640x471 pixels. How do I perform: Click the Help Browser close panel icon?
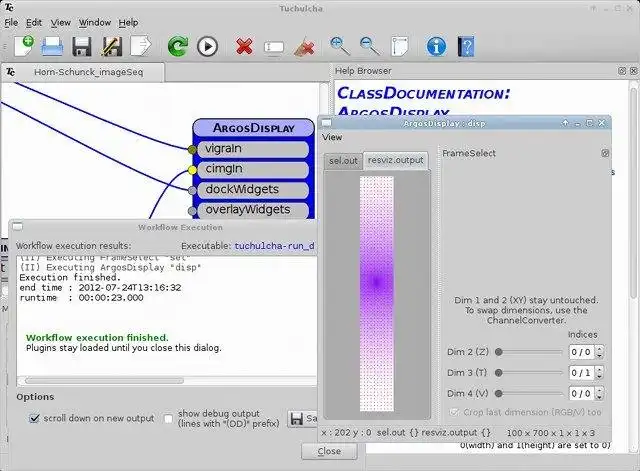[633, 71]
